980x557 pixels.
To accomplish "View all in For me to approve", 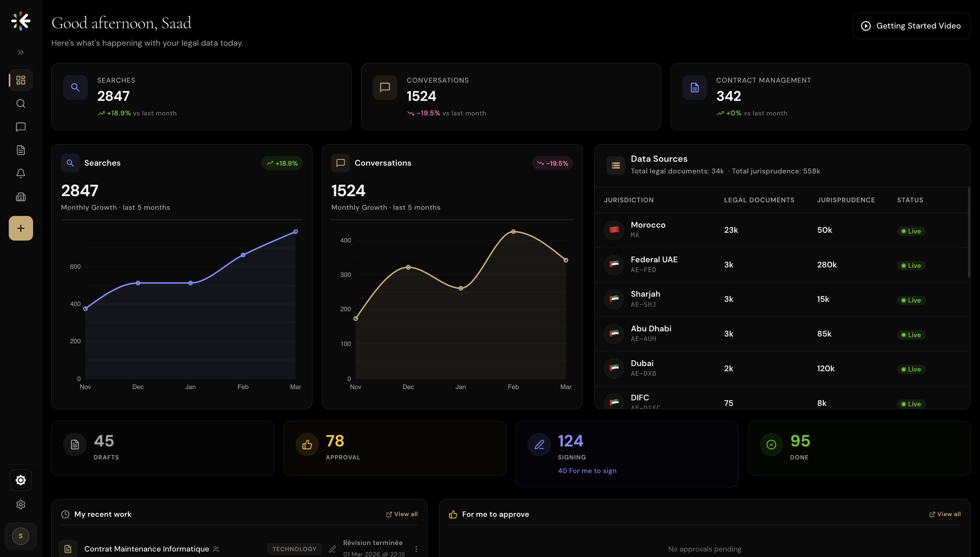I will pyautogui.click(x=945, y=514).
